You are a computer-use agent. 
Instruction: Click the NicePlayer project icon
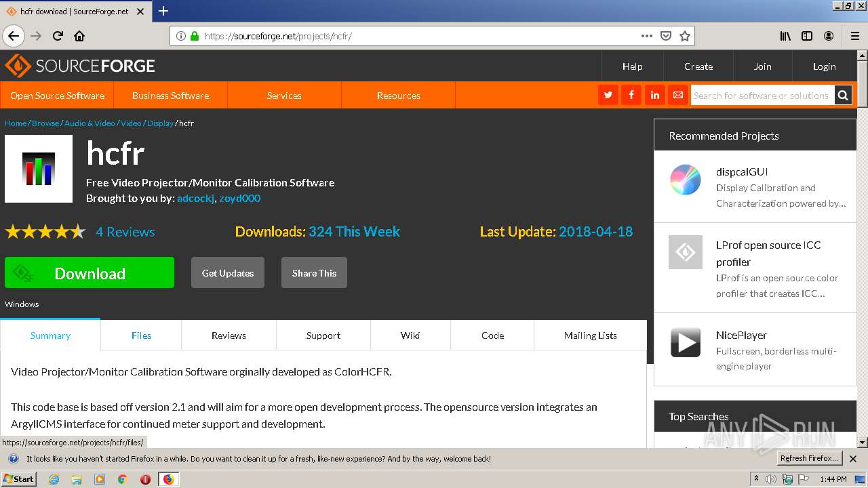[686, 342]
